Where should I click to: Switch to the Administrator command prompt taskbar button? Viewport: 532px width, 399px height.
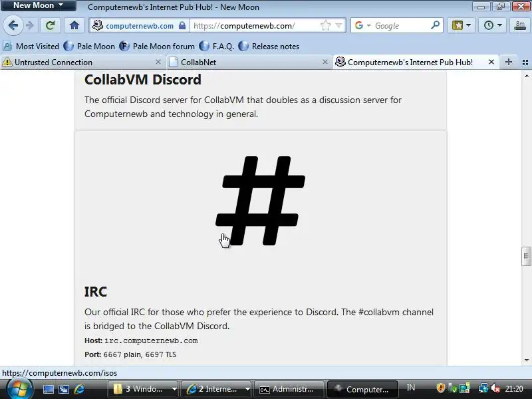click(289, 389)
